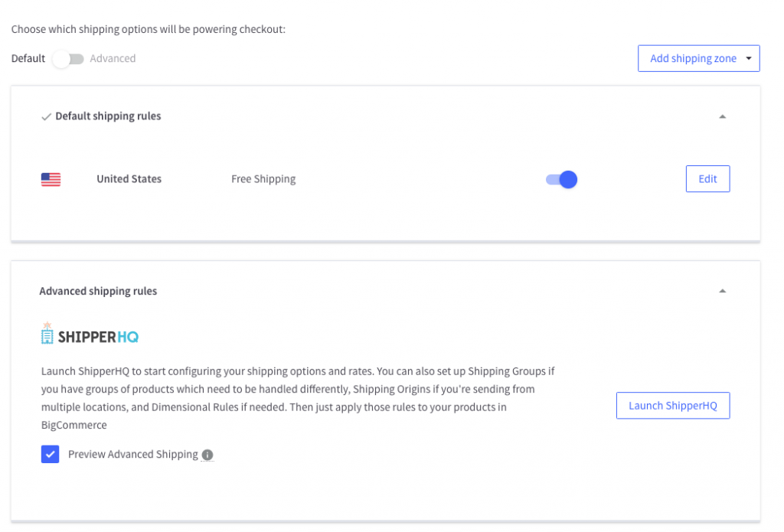This screenshot has width=784, height=532.
Task: Click the Preview Advanced Shipping label text
Action: (132, 455)
